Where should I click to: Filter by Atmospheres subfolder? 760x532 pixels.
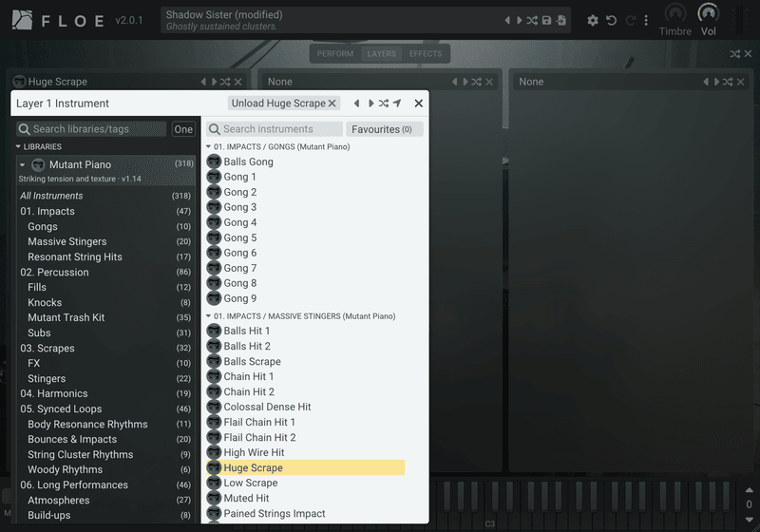coord(105,500)
